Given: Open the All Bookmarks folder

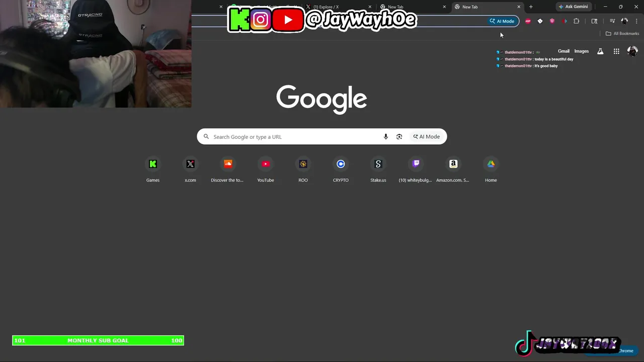Looking at the screenshot, I should 622,34.
